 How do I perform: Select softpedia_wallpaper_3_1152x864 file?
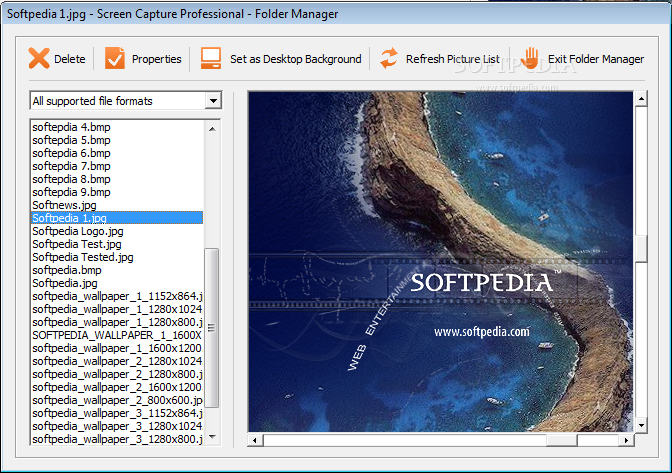click(117, 413)
